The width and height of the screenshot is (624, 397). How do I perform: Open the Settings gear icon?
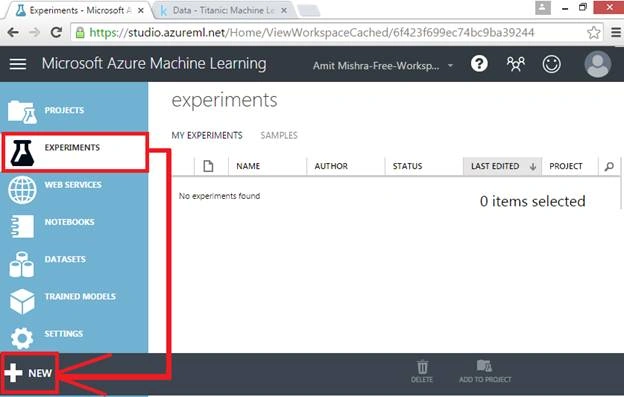[x=22, y=338]
